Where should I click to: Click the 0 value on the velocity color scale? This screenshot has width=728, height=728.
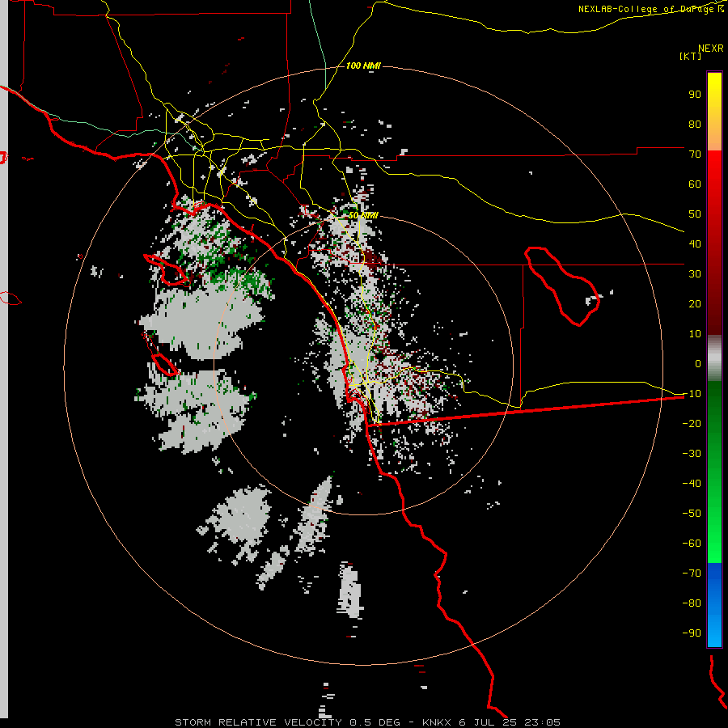pos(698,364)
